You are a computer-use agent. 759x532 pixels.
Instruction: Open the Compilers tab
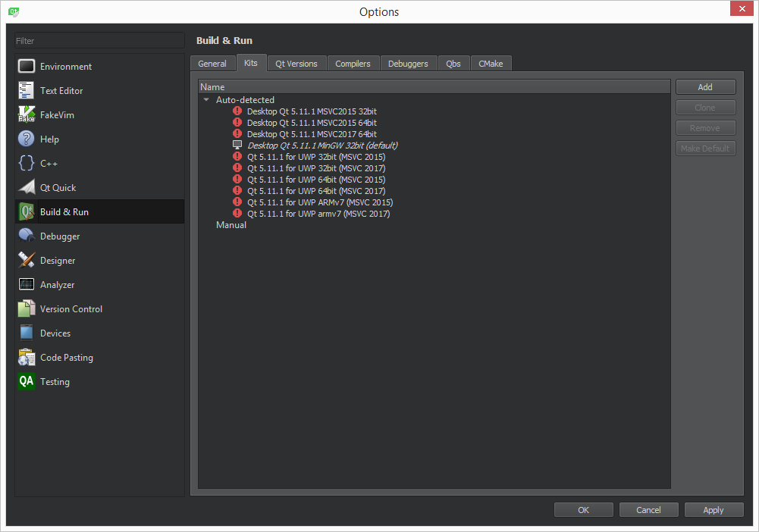click(x=353, y=64)
